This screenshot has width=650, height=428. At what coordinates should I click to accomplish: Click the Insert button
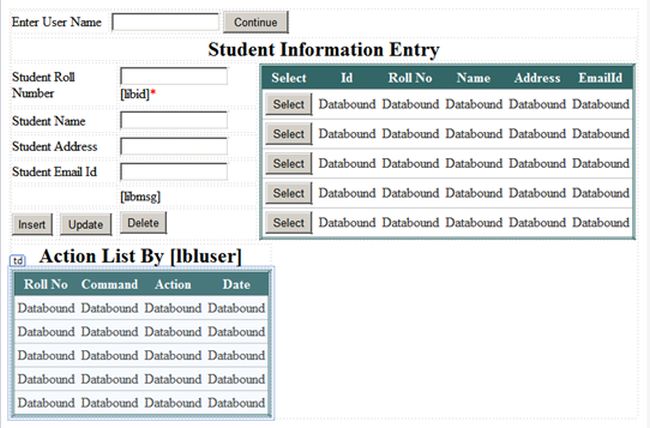[x=32, y=224]
